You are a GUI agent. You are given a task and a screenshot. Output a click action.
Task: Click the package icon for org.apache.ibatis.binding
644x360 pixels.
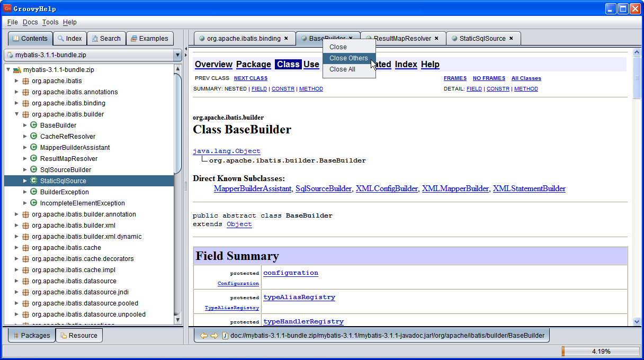25,103
